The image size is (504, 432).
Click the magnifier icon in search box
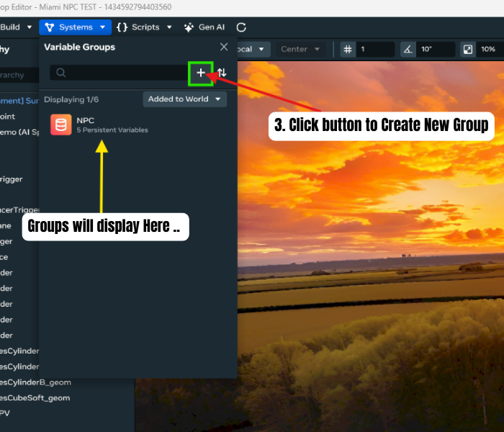coord(61,73)
